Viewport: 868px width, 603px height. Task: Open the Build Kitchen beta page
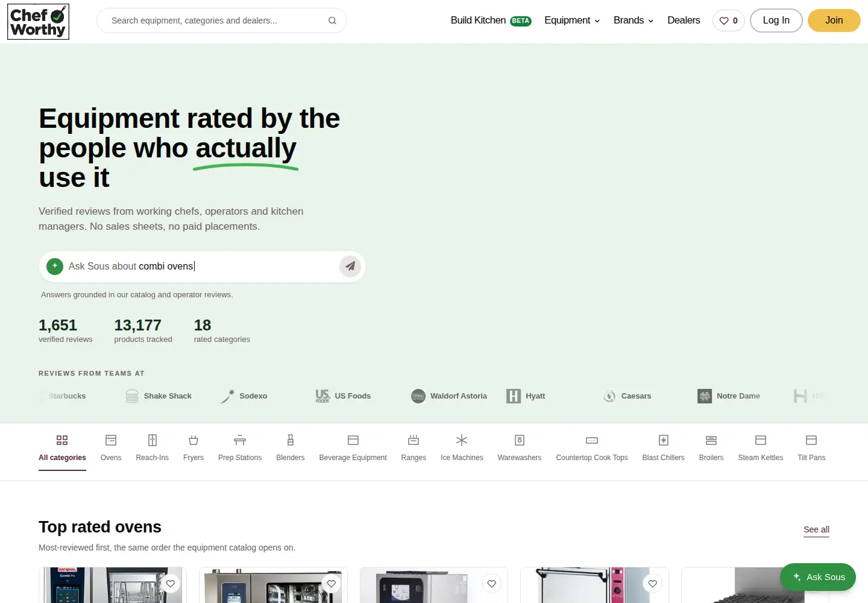coord(491,21)
